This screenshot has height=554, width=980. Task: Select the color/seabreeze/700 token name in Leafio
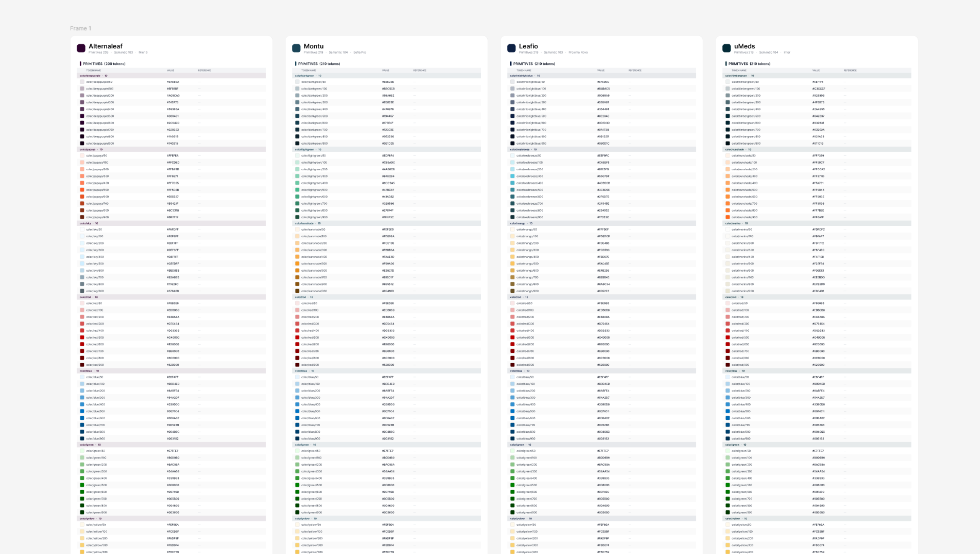point(529,204)
